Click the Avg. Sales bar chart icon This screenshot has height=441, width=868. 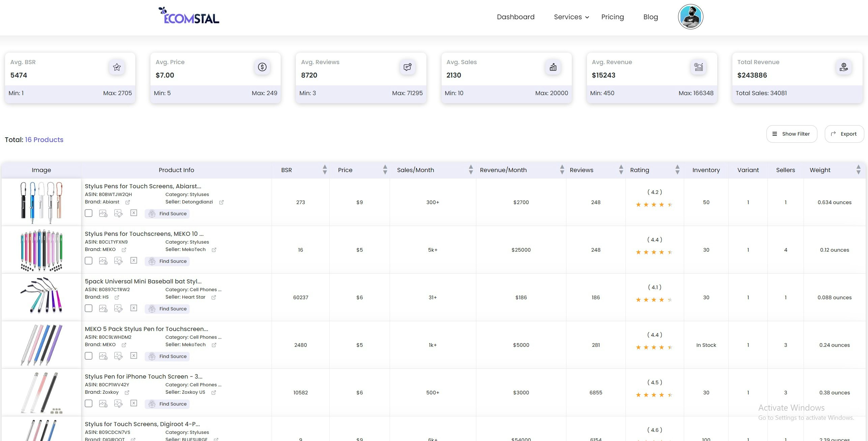[553, 67]
